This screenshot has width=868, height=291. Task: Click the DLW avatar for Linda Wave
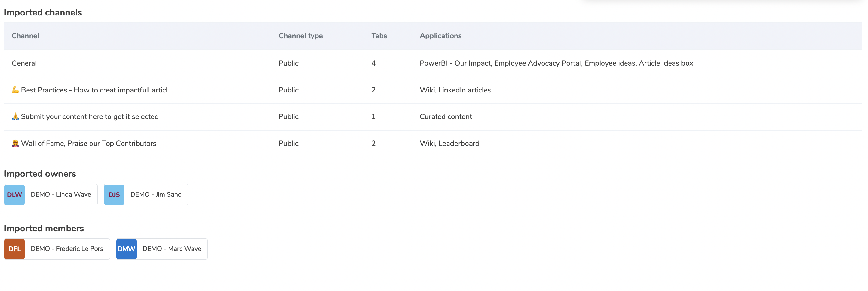(x=15, y=194)
